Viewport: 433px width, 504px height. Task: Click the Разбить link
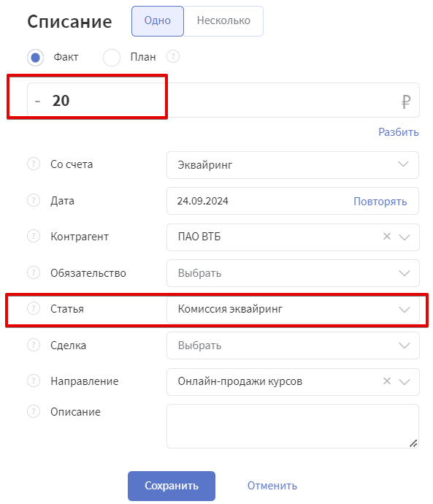(398, 132)
